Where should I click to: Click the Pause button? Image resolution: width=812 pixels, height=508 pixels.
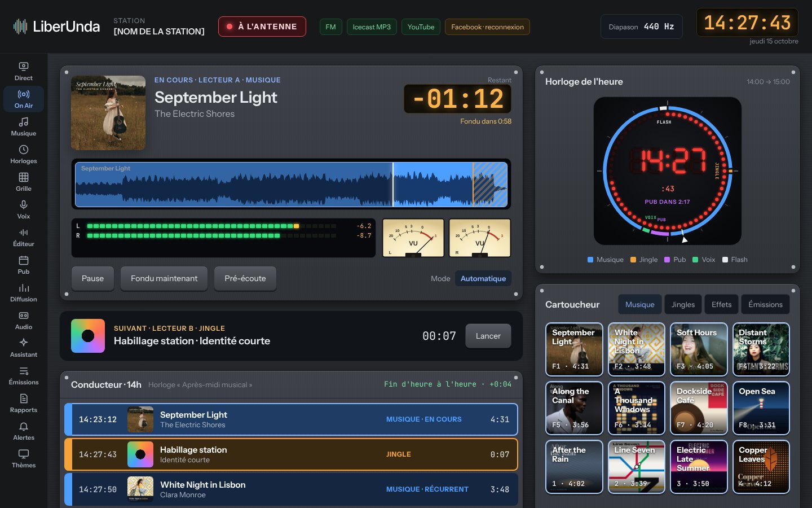pos(92,278)
